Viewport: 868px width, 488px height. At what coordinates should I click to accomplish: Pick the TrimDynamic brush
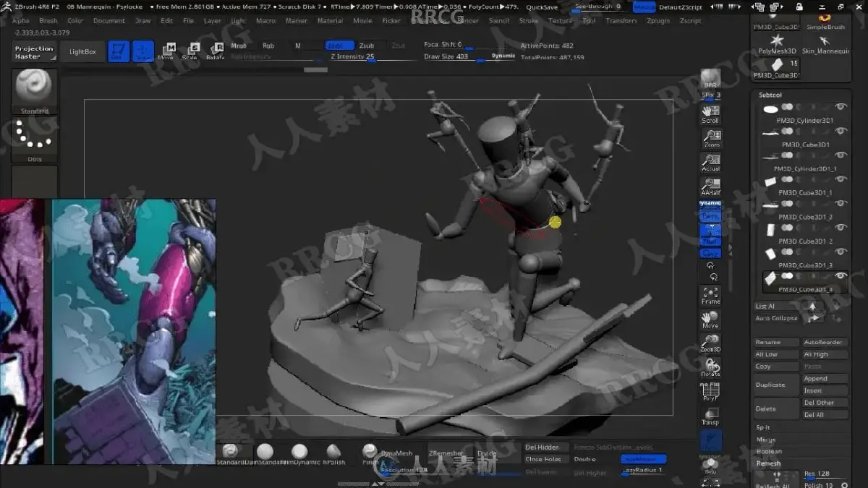tap(299, 453)
